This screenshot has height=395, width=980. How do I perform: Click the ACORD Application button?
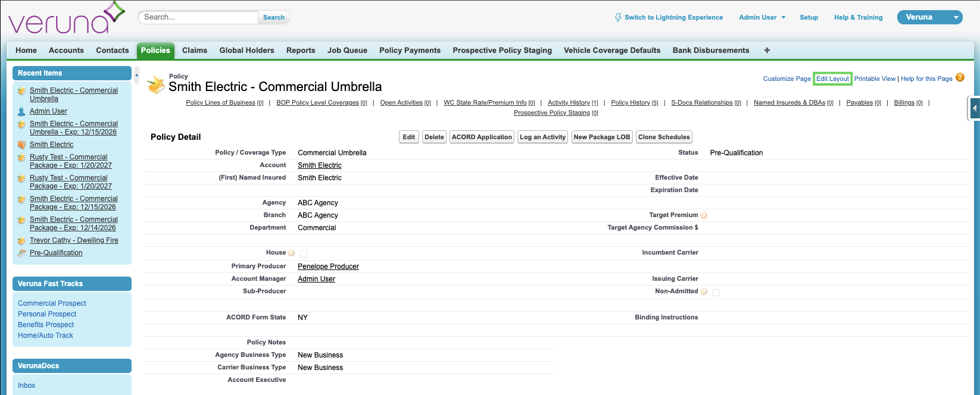click(482, 137)
